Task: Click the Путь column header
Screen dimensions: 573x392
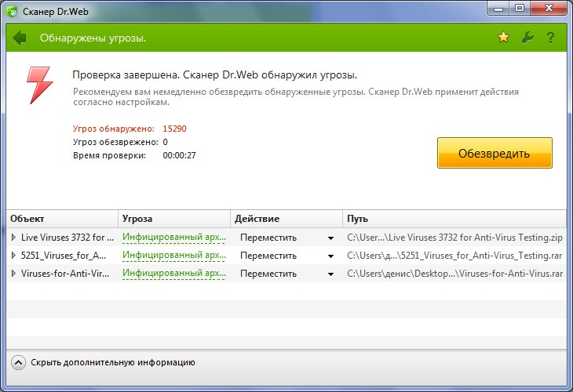Action: click(x=454, y=219)
